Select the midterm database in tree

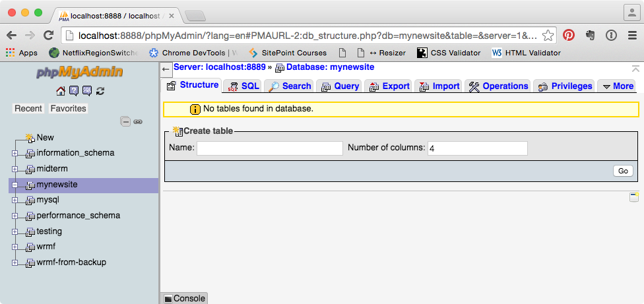click(x=52, y=169)
